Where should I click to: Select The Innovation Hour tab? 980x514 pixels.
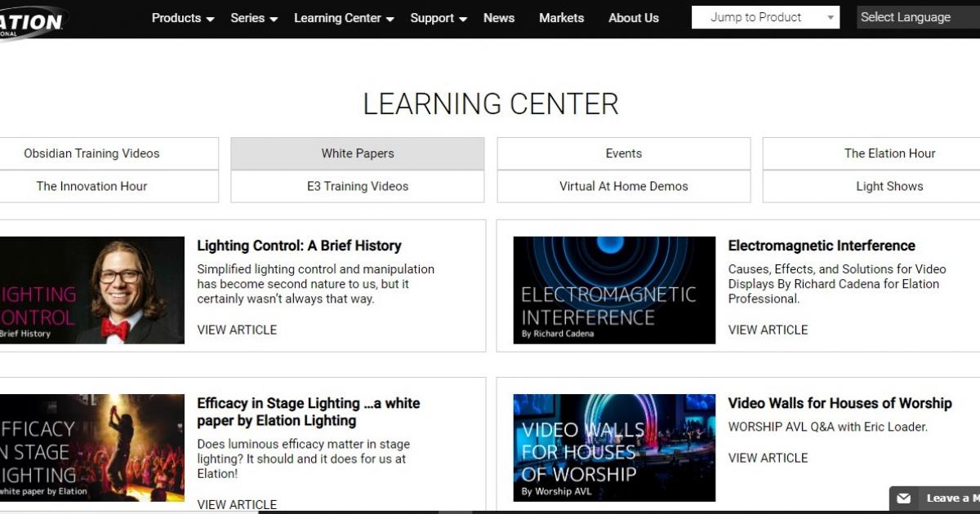(x=108, y=186)
